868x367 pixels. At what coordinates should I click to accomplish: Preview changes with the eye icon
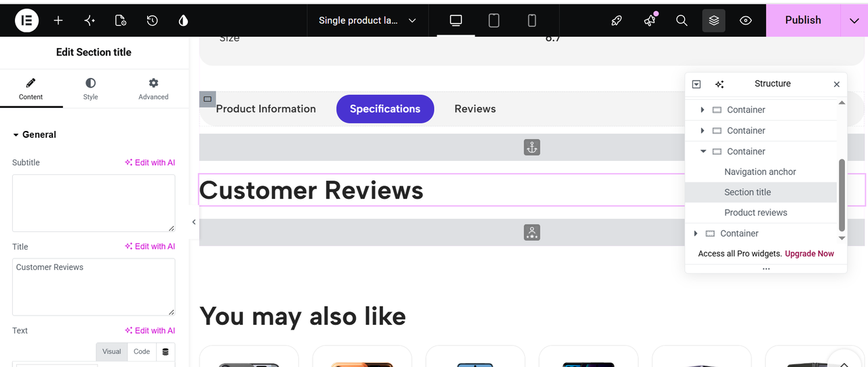(746, 20)
